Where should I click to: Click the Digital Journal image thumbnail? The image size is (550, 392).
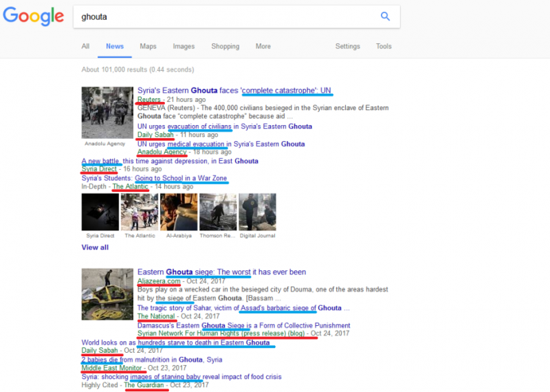pos(257,212)
